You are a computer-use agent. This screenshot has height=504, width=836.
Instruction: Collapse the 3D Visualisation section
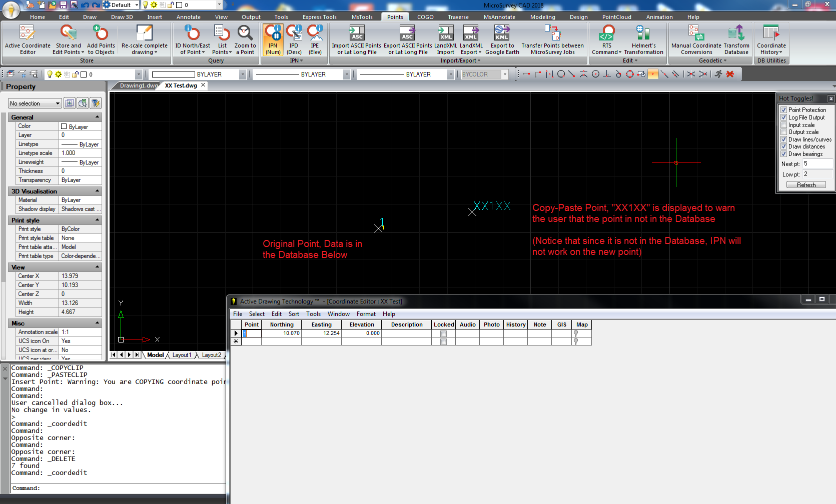tap(98, 191)
